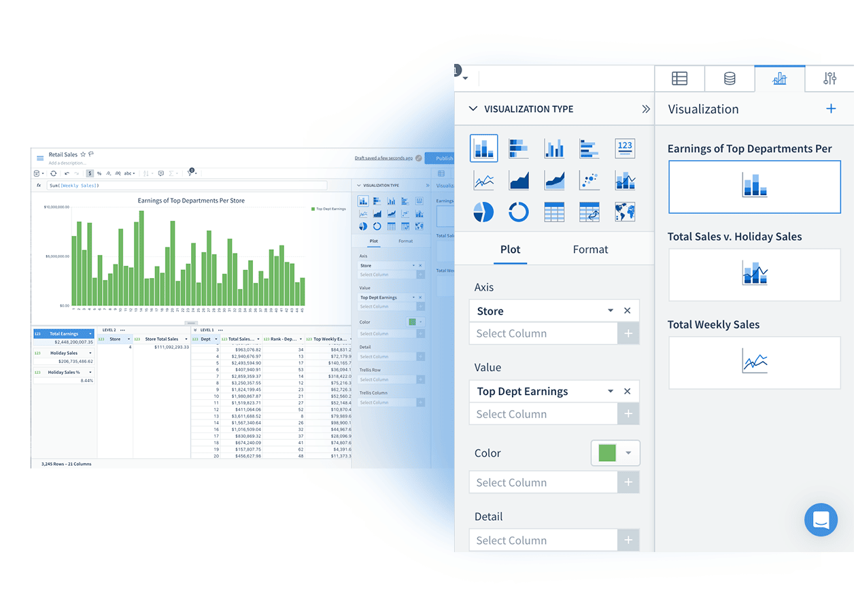Open the Draft saved a few seconds ago link

coord(383,158)
